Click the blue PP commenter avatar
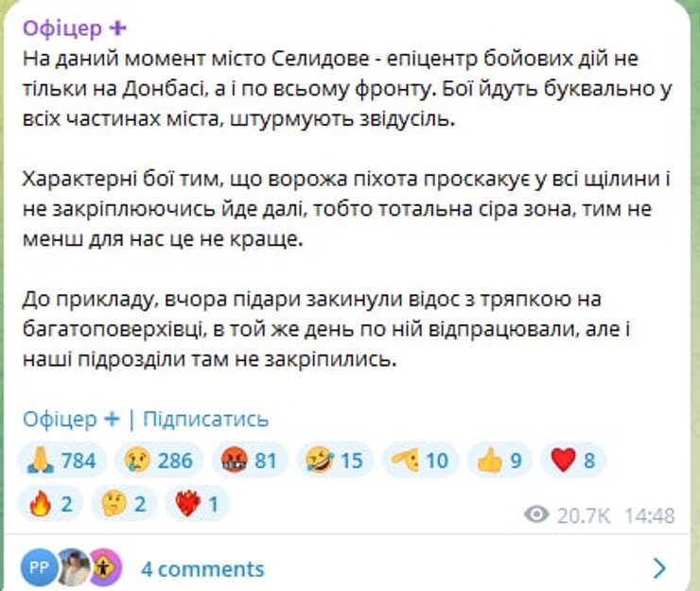Image resolution: width=700 pixels, height=591 pixels. (41, 567)
